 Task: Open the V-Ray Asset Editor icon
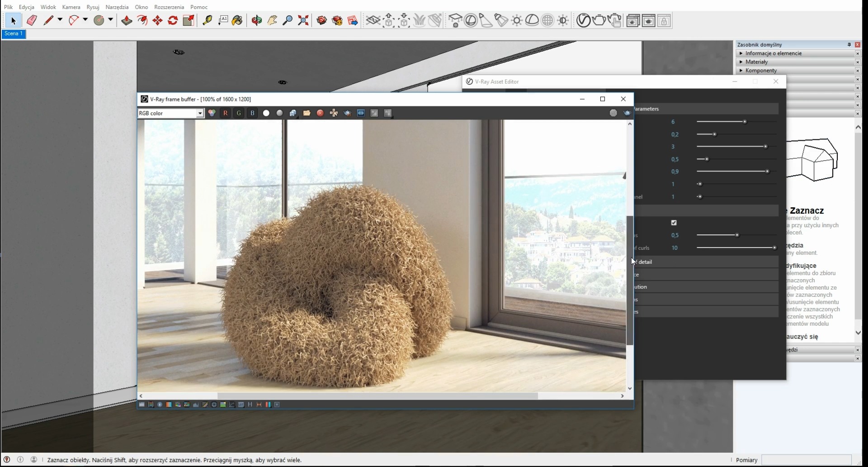(x=583, y=20)
